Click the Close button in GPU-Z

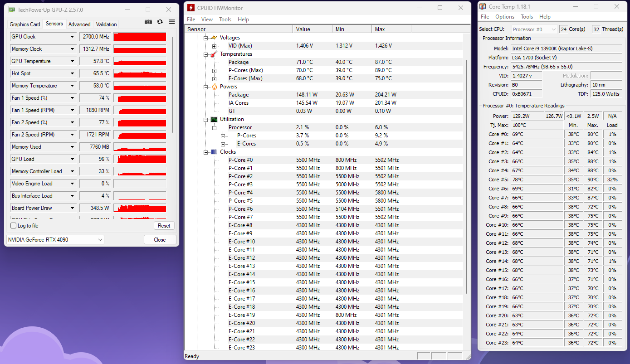point(160,240)
